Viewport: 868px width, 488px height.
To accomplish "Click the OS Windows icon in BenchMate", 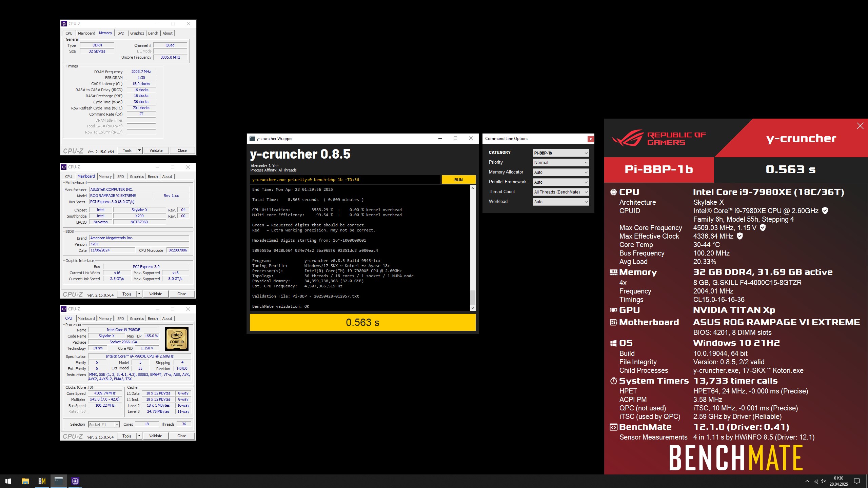I will click(613, 343).
